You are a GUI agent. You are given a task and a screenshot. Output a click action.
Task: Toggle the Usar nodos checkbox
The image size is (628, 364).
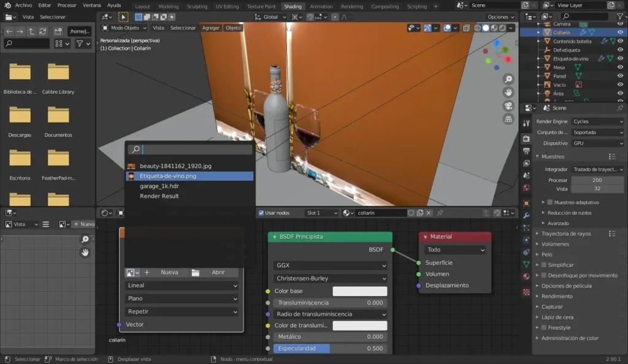pyautogui.click(x=261, y=213)
